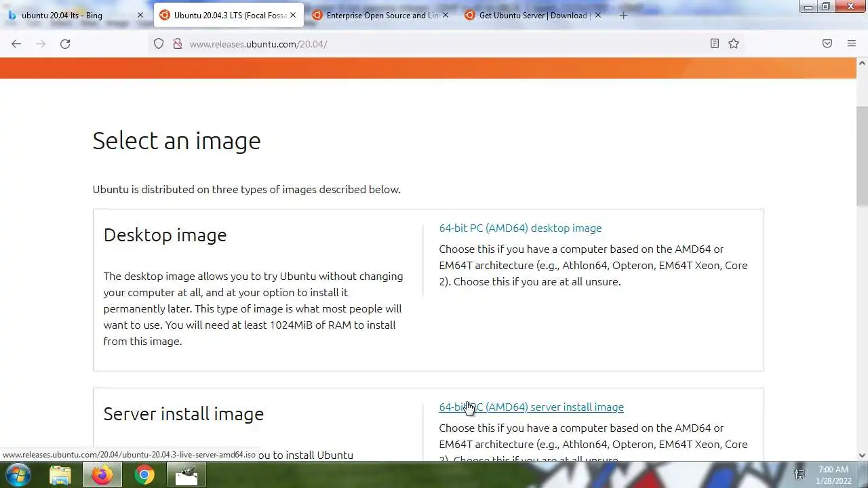Open File Explorer from the taskbar
Screen dimensions: 868x488
60,475
